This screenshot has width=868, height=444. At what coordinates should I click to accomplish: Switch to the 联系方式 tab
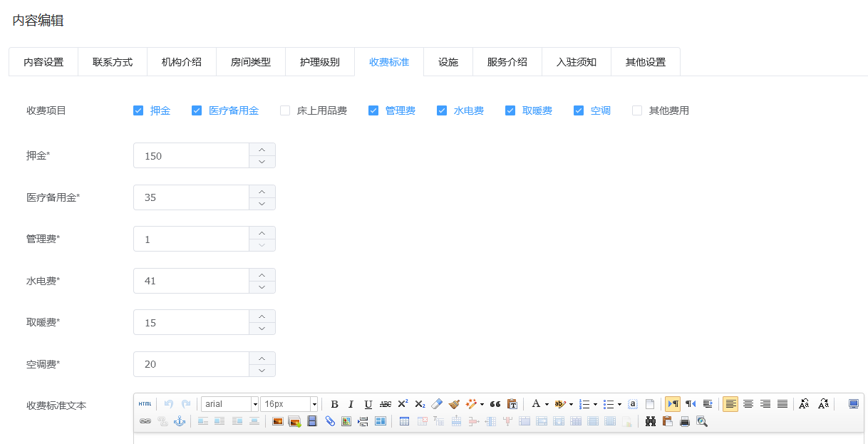tap(112, 62)
